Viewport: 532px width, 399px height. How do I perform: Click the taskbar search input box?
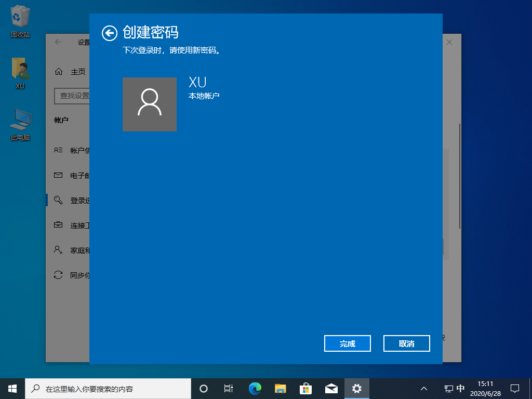point(109,388)
